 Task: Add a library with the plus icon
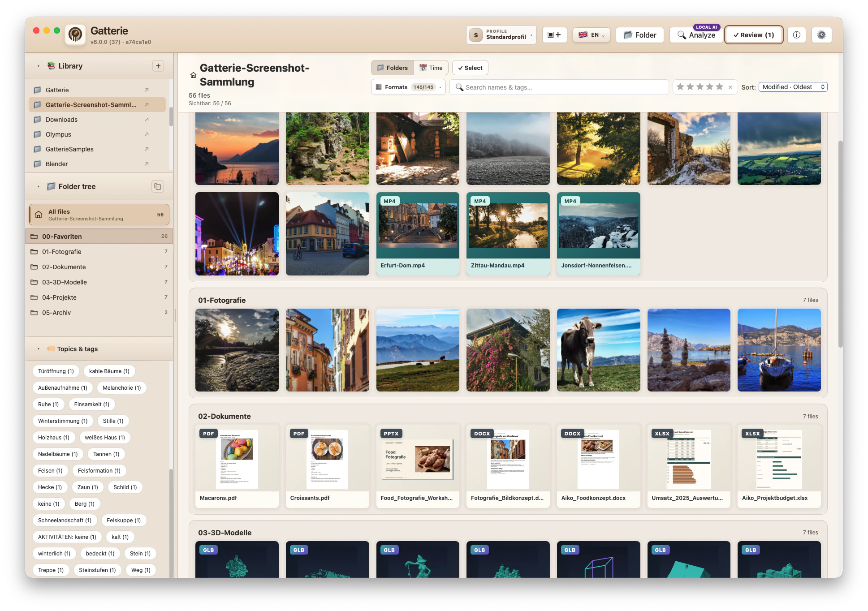pyautogui.click(x=158, y=66)
